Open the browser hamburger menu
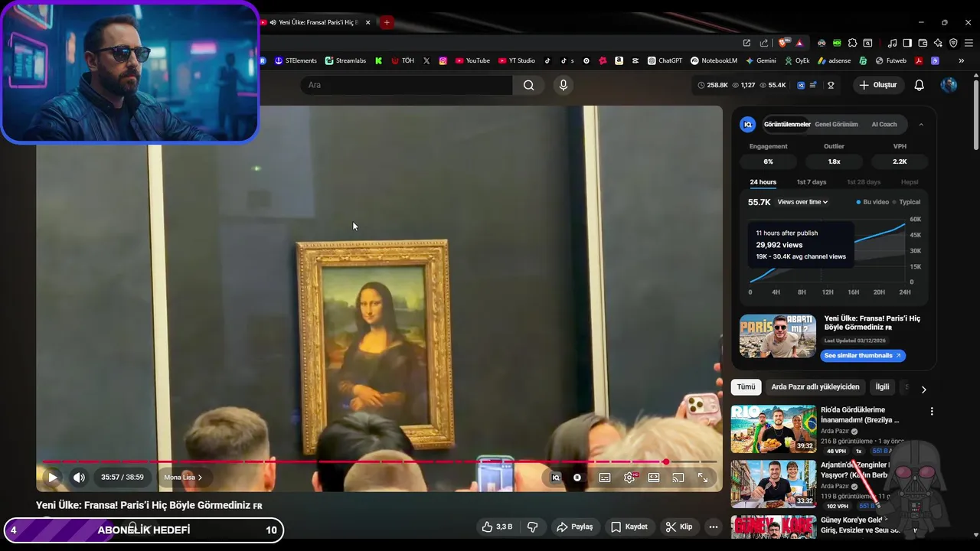Image resolution: width=980 pixels, height=551 pixels. (969, 43)
